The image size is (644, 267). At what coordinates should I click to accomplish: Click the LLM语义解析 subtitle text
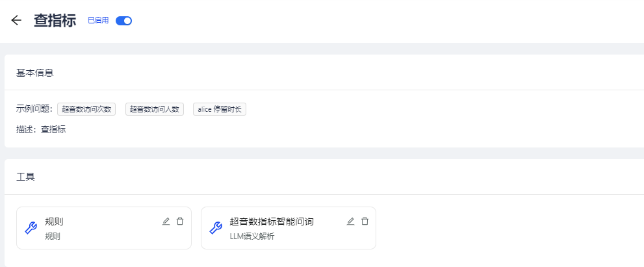tap(252, 236)
